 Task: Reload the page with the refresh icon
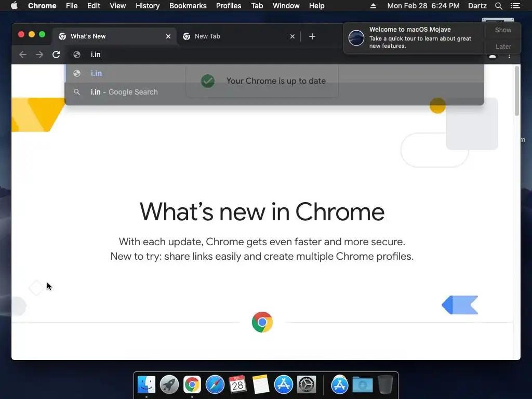point(56,55)
